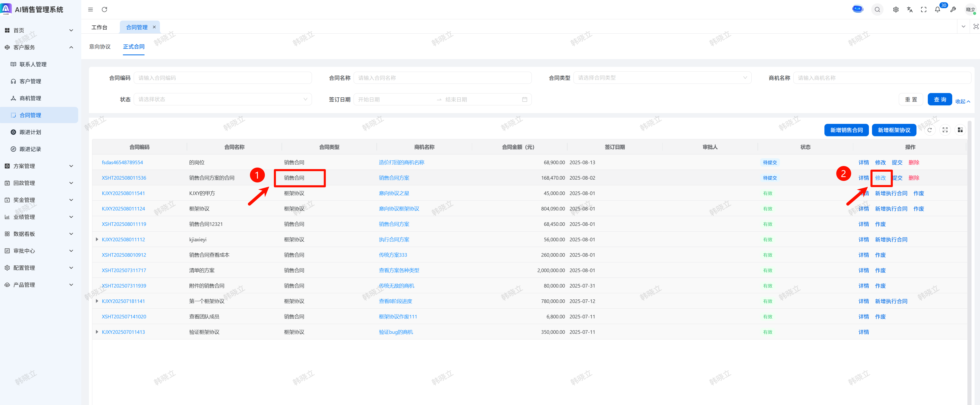Click the table refresh icon

point(929,130)
